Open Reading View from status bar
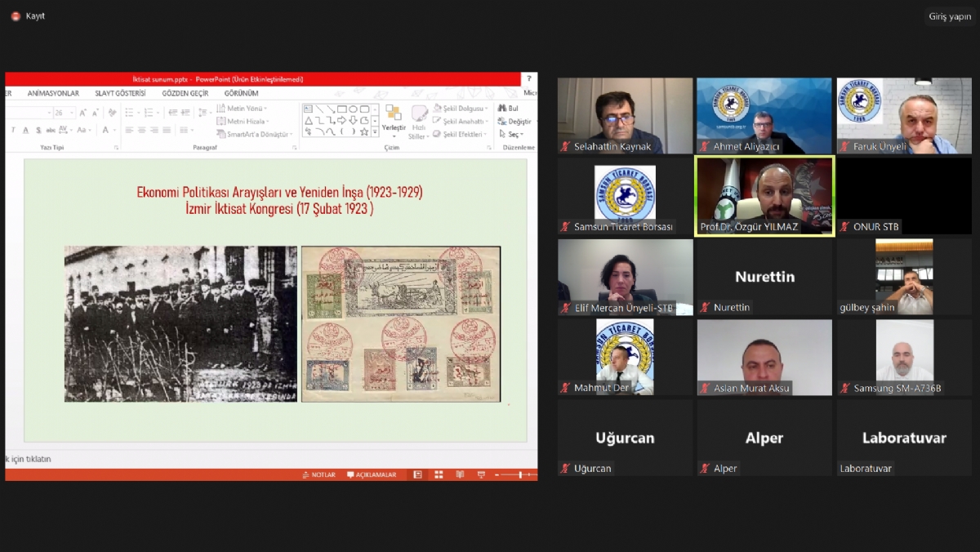 click(460, 474)
